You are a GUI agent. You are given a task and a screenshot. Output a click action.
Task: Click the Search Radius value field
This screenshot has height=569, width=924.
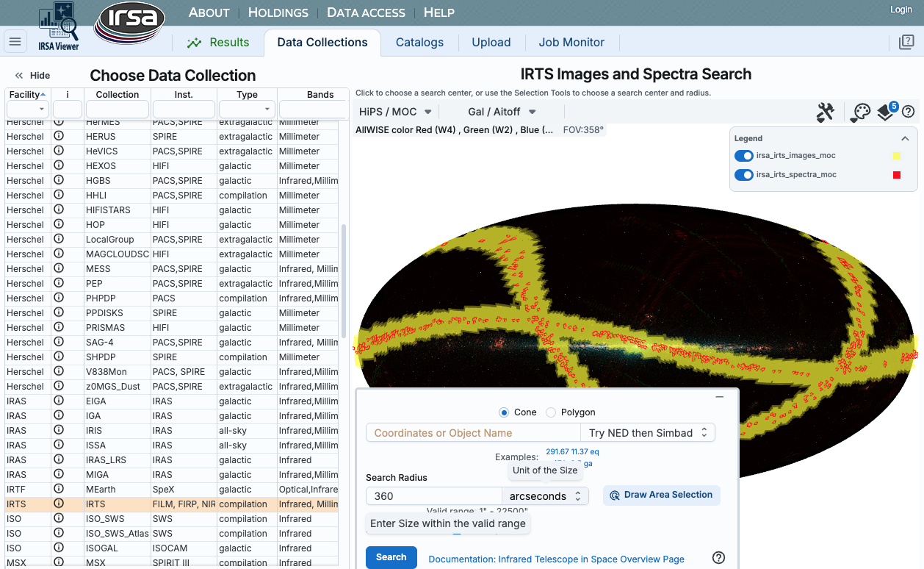434,496
